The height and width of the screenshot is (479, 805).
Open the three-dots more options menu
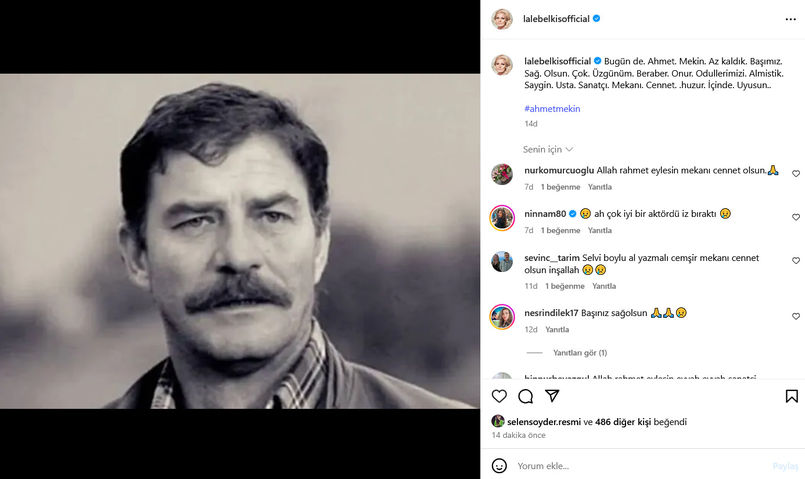click(791, 20)
